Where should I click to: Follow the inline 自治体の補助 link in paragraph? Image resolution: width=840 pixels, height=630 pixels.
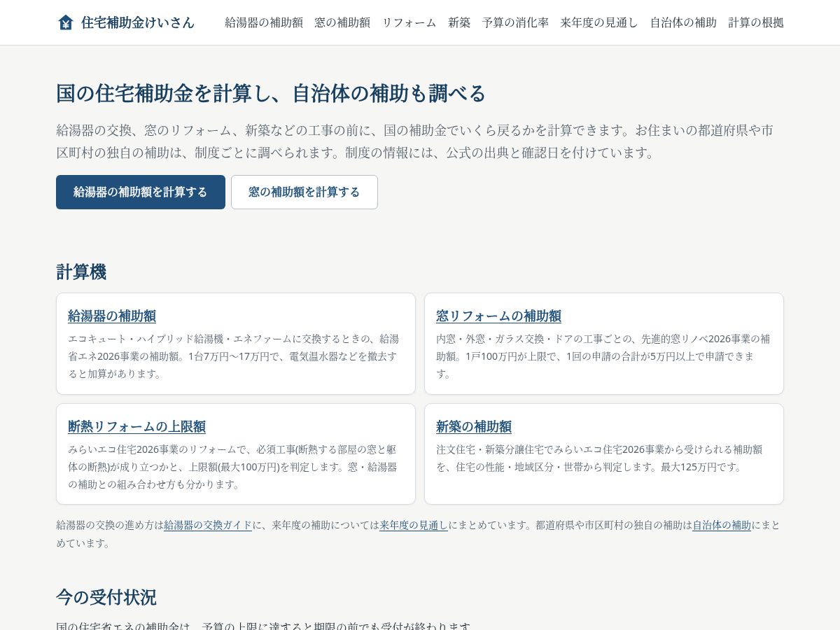[x=722, y=525]
